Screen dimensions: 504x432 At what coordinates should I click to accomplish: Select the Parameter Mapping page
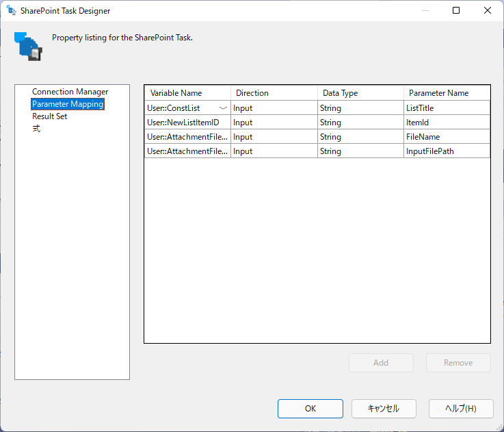pyautogui.click(x=68, y=104)
